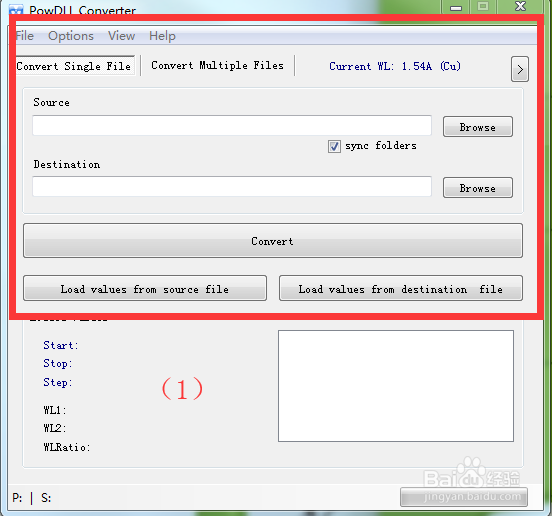Load values from source file
Image resolution: width=552 pixels, height=516 pixels.
click(x=145, y=288)
